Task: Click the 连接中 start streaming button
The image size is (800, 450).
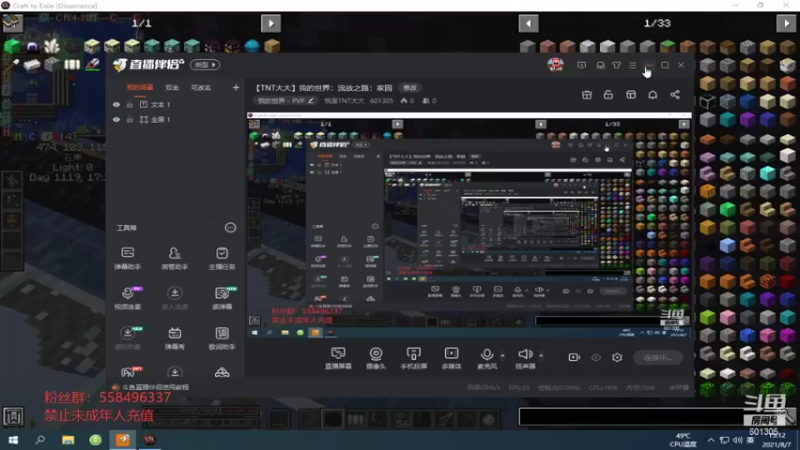Action: [x=658, y=357]
